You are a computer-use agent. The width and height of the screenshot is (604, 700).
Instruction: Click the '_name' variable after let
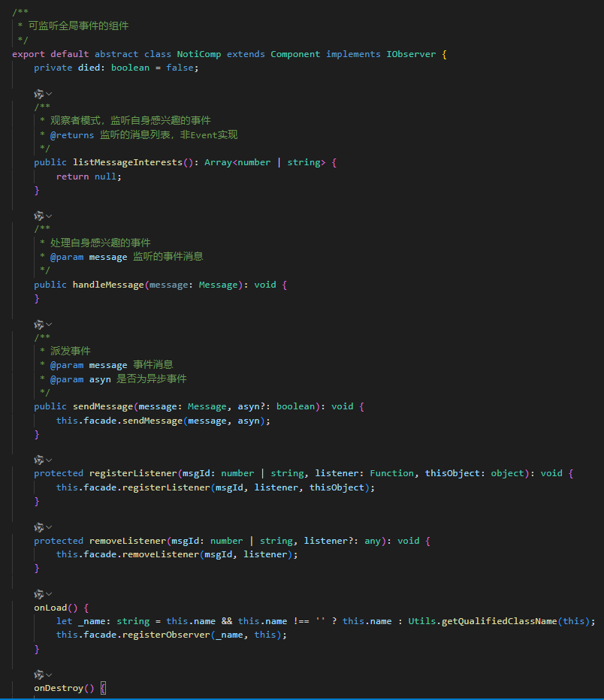[x=92, y=621]
